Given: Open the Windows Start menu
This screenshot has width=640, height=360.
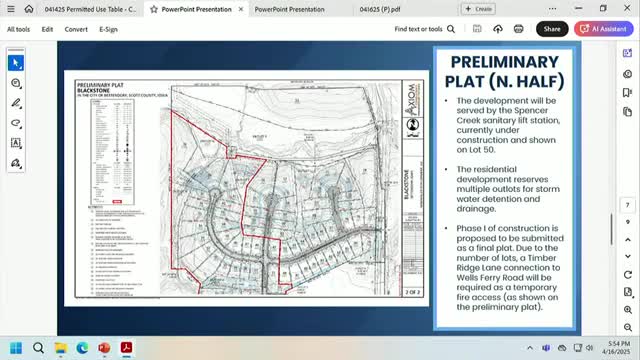Looking at the screenshot, I should (x=16, y=348).
